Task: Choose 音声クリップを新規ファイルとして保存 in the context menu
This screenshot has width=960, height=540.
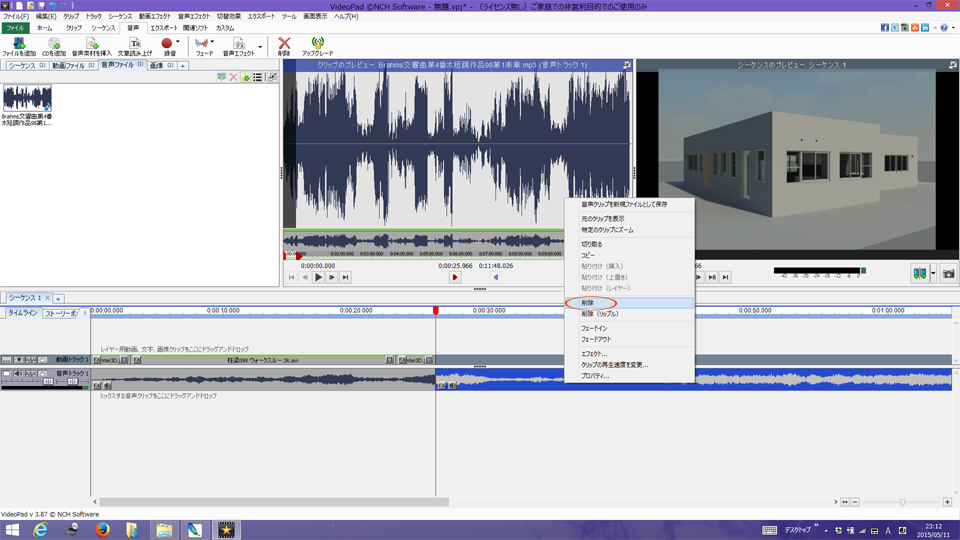Action: click(629, 204)
